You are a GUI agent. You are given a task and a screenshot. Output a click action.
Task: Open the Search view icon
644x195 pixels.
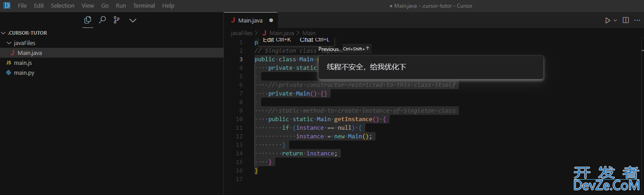click(102, 20)
